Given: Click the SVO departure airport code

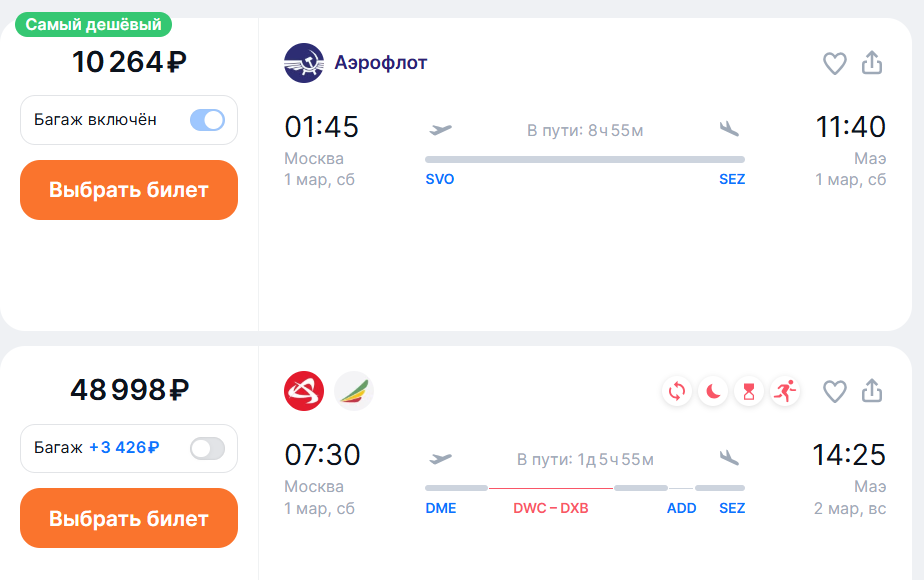Looking at the screenshot, I should click(x=440, y=180).
